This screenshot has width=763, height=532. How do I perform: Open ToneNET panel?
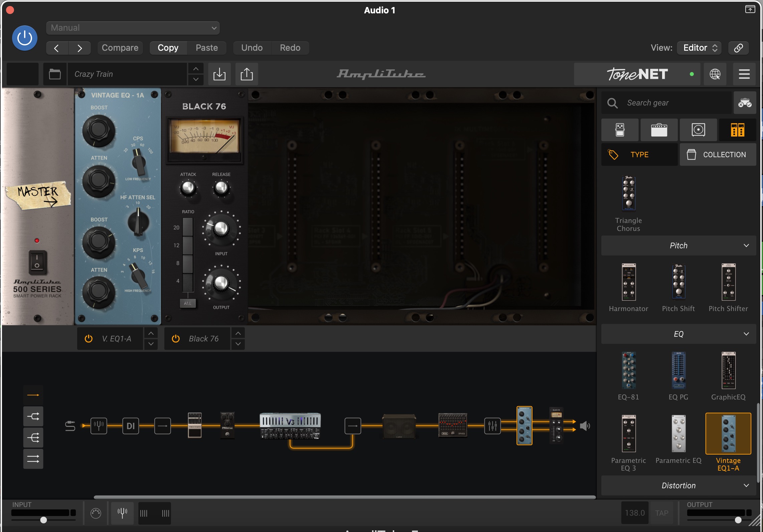[x=637, y=74]
